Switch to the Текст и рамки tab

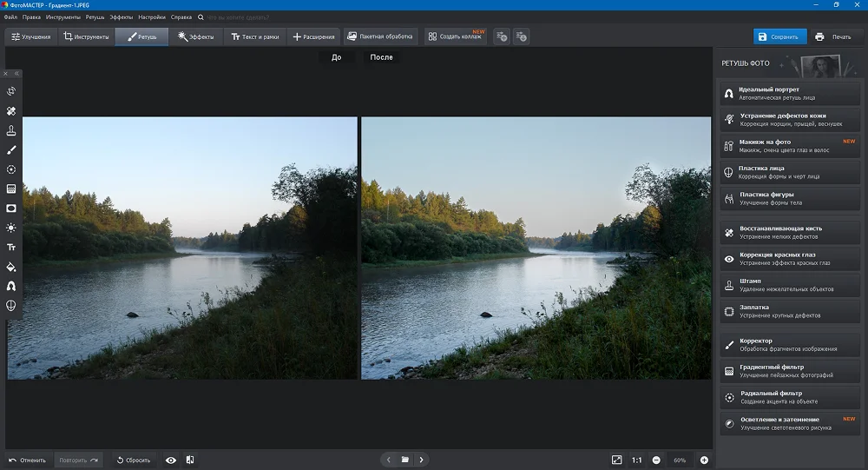tap(254, 36)
